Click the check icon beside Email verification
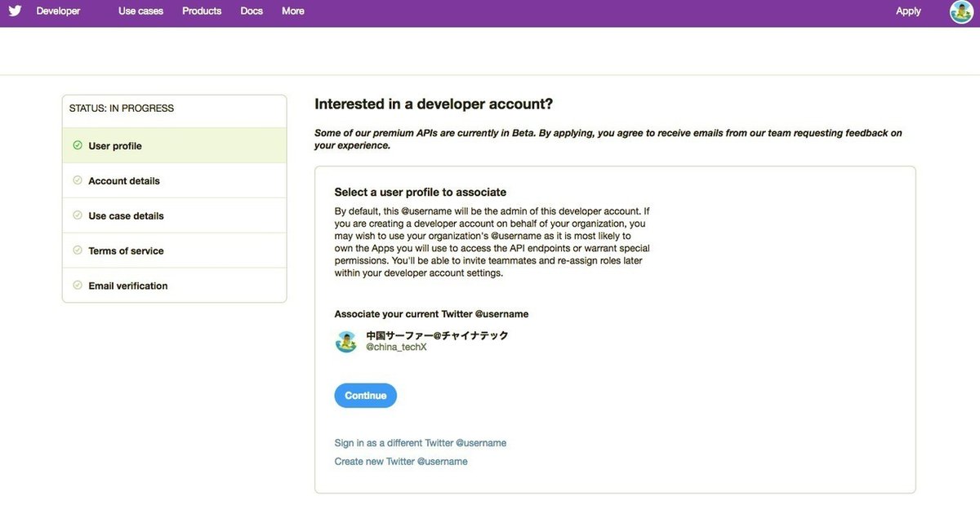Screen dimensions: 980x523 [78, 286]
